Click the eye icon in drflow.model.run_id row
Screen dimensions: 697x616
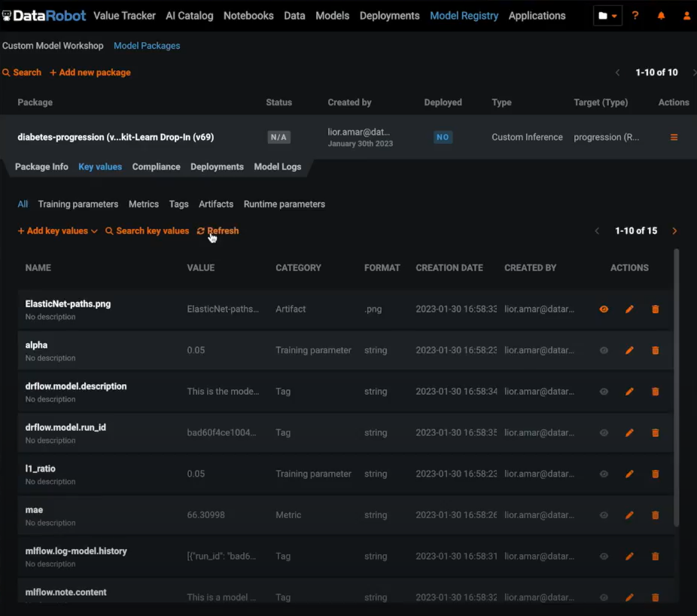[x=604, y=433]
